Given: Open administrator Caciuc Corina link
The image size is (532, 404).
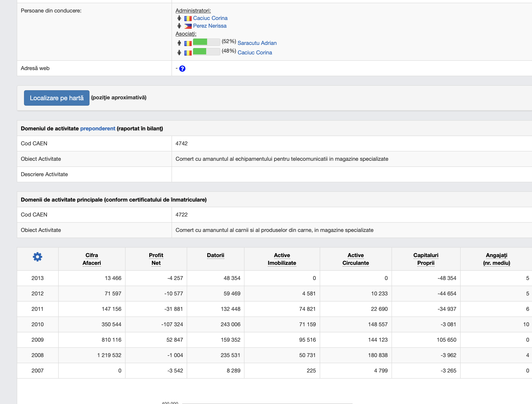Looking at the screenshot, I should [210, 18].
